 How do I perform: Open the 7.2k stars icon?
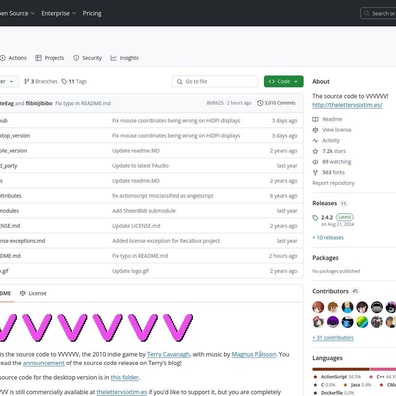[315, 151]
